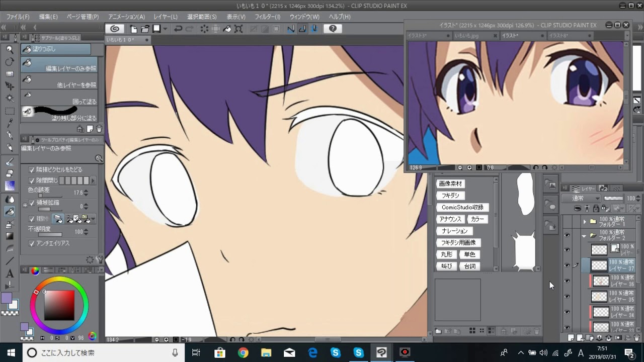The height and width of the screenshot is (362, 644).
Task: Click the Undo arrow in toolbar
Action: (x=178, y=29)
